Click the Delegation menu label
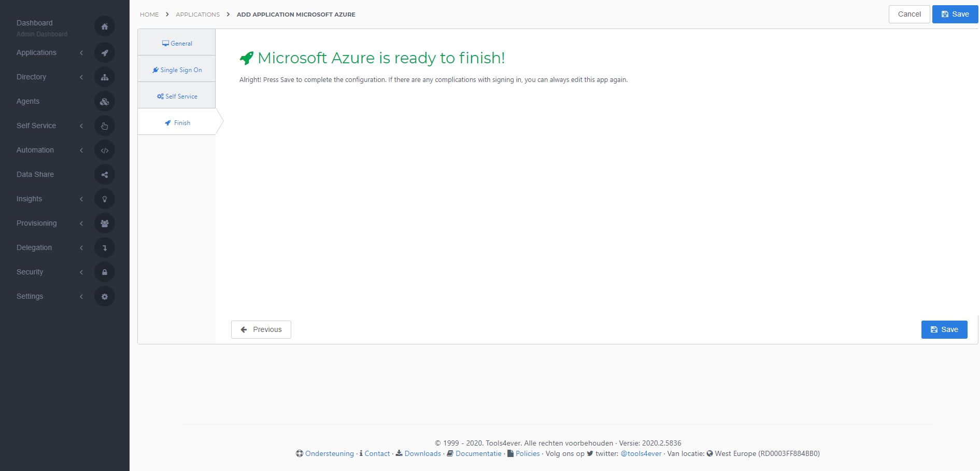 34,247
